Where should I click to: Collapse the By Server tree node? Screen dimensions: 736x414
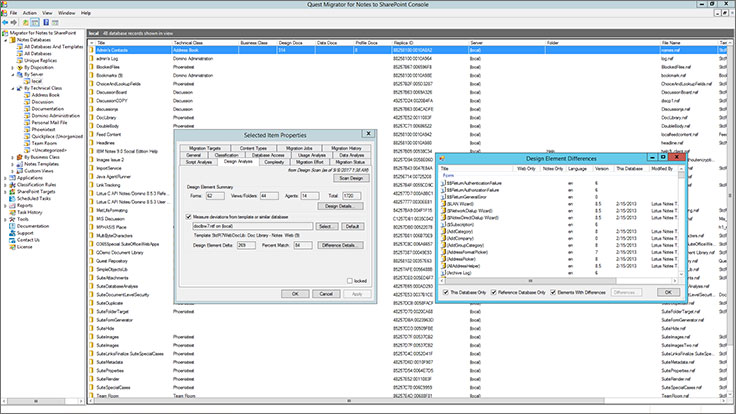click(x=13, y=74)
